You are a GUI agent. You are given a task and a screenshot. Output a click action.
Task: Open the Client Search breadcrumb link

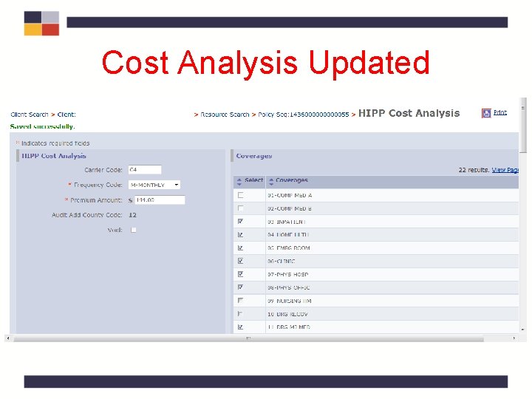point(30,115)
